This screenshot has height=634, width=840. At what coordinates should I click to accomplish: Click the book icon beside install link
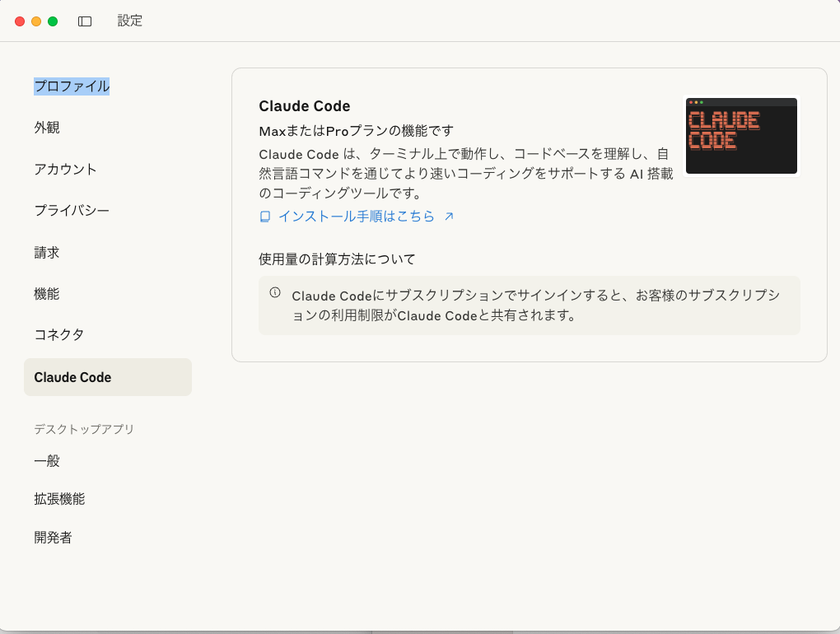tap(264, 217)
